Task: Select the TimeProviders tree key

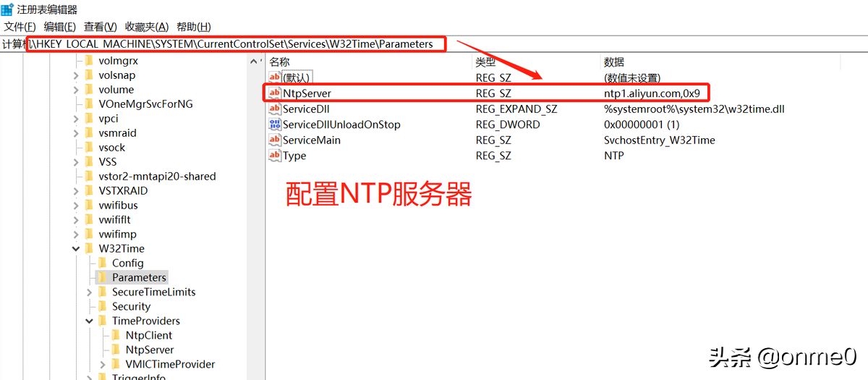Action: [146, 321]
